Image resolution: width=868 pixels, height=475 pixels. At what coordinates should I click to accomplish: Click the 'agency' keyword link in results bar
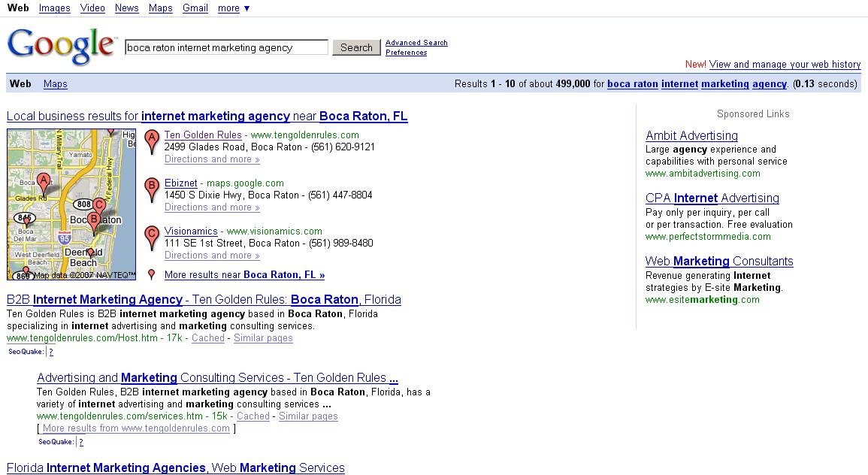pos(770,83)
